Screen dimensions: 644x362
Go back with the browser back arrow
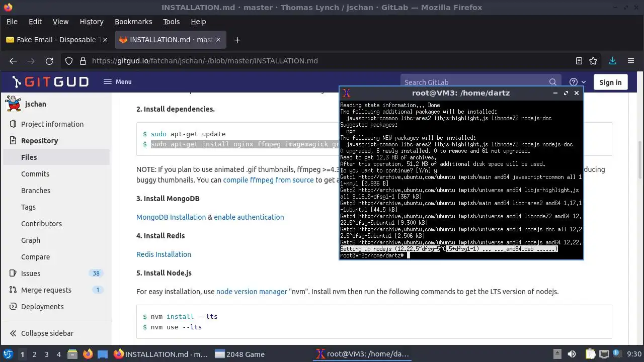13,61
